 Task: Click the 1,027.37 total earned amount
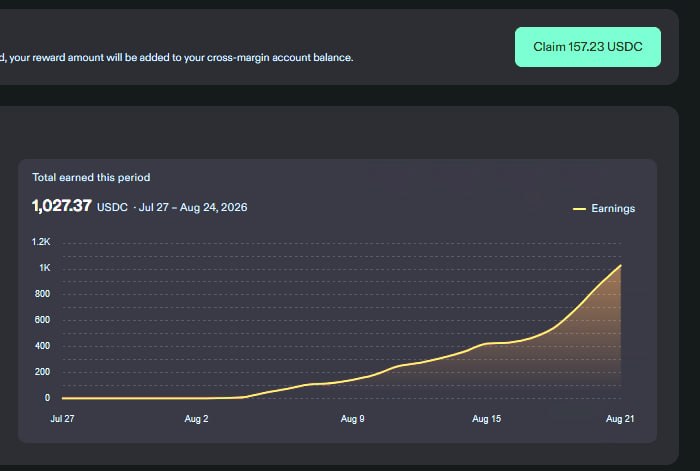tap(62, 206)
